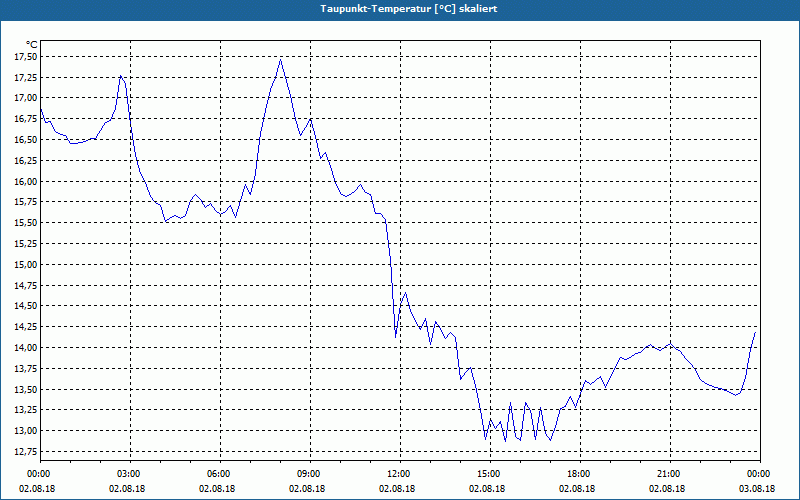
Task: Click the 17,50 y-axis label
Action: [x=25, y=57]
